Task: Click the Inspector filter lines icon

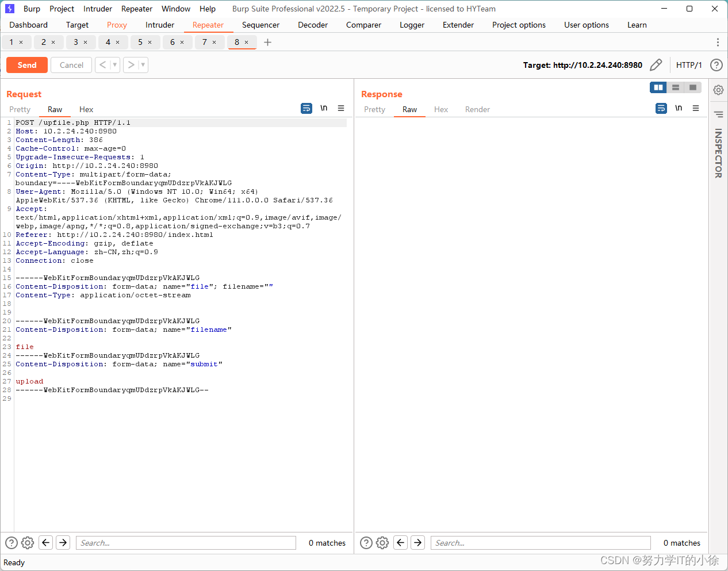Action: tap(718, 114)
